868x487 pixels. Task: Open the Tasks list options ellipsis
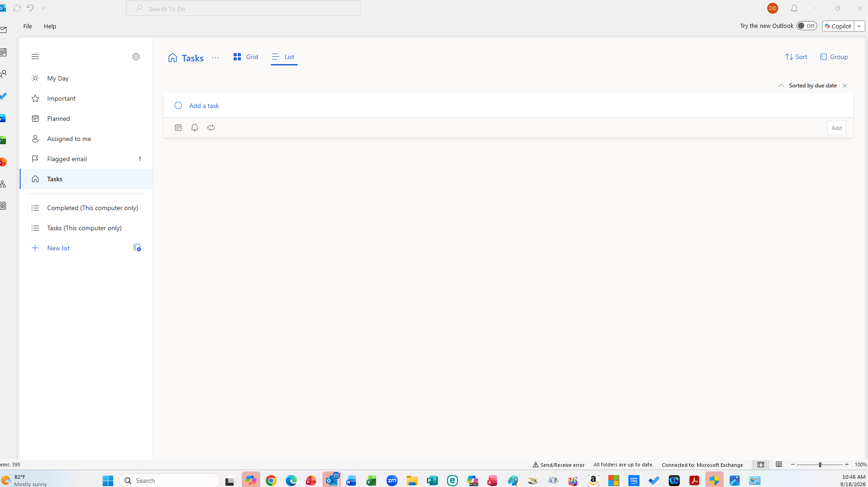215,58
